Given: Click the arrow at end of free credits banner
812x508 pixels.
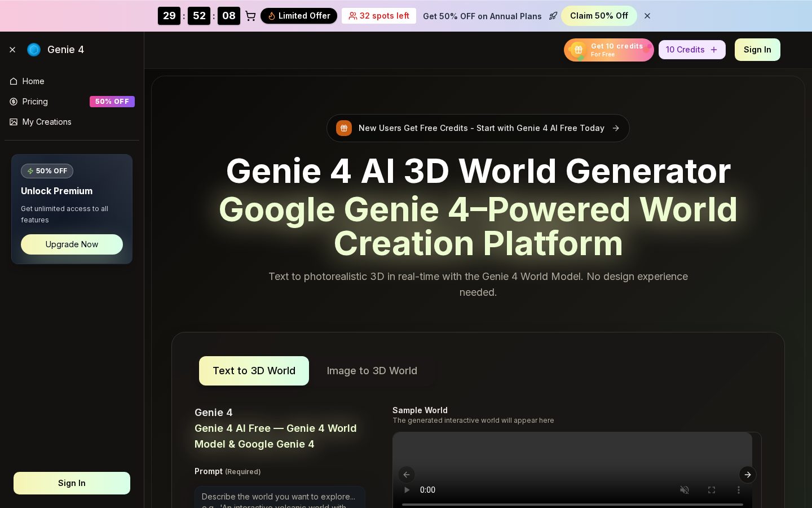Looking at the screenshot, I should point(616,128).
